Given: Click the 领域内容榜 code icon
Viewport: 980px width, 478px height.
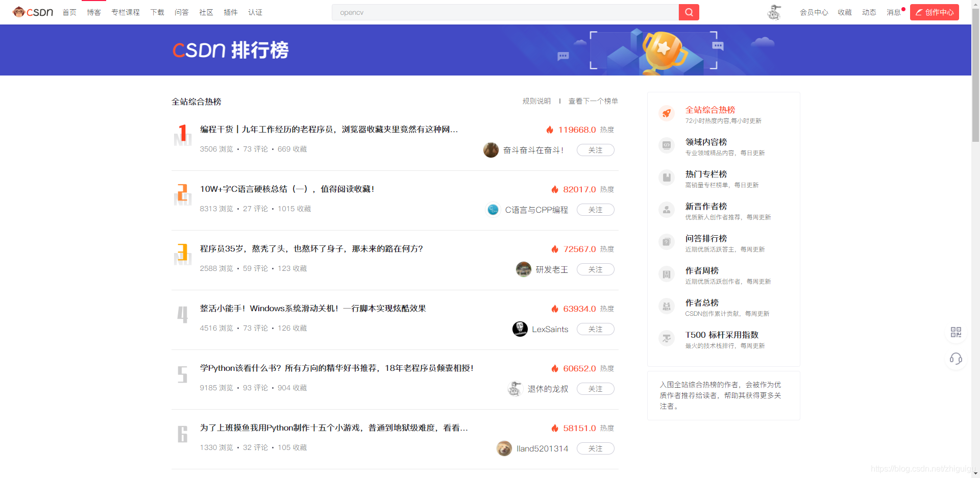Looking at the screenshot, I should coord(667,145).
